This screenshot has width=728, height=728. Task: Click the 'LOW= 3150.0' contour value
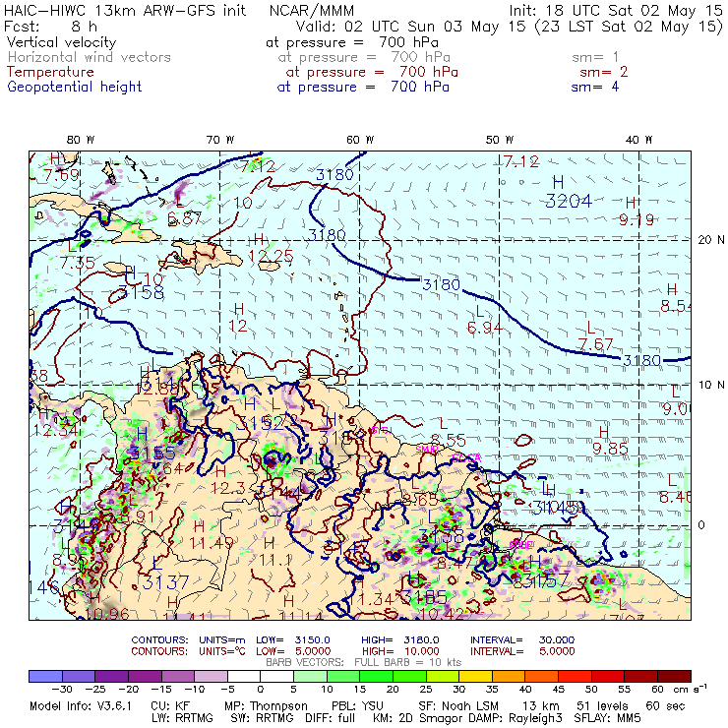click(x=293, y=640)
